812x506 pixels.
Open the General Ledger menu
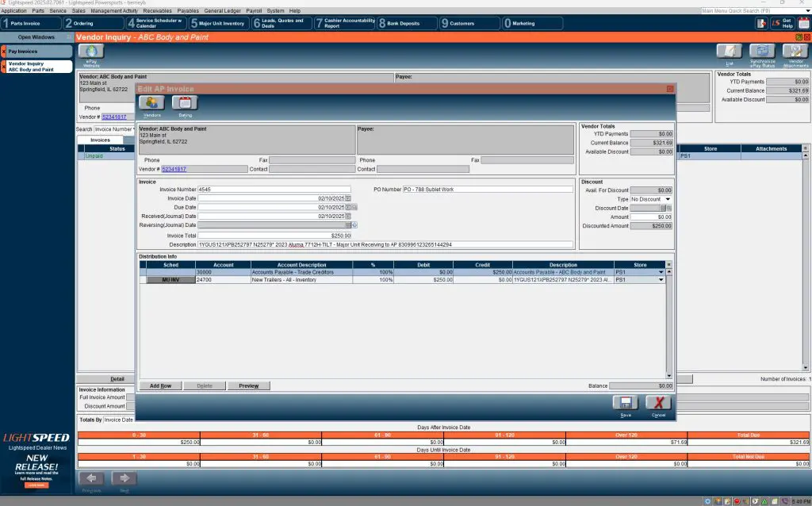pyautogui.click(x=222, y=10)
